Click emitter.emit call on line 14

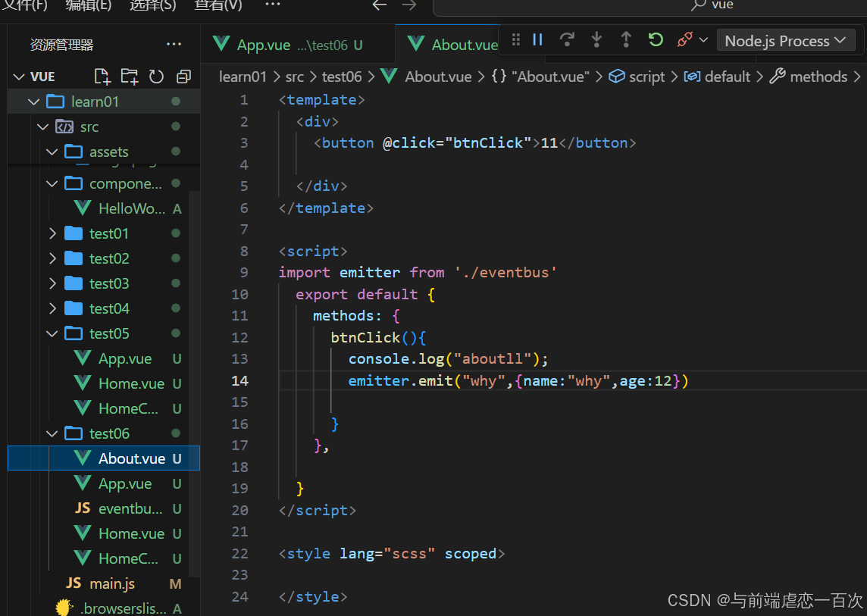pyautogui.click(x=400, y=381)
